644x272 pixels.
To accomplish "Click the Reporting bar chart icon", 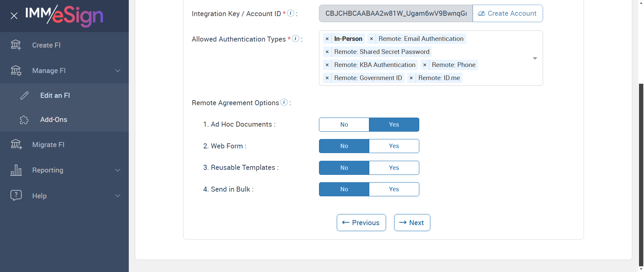I will (x=16, y=170).
